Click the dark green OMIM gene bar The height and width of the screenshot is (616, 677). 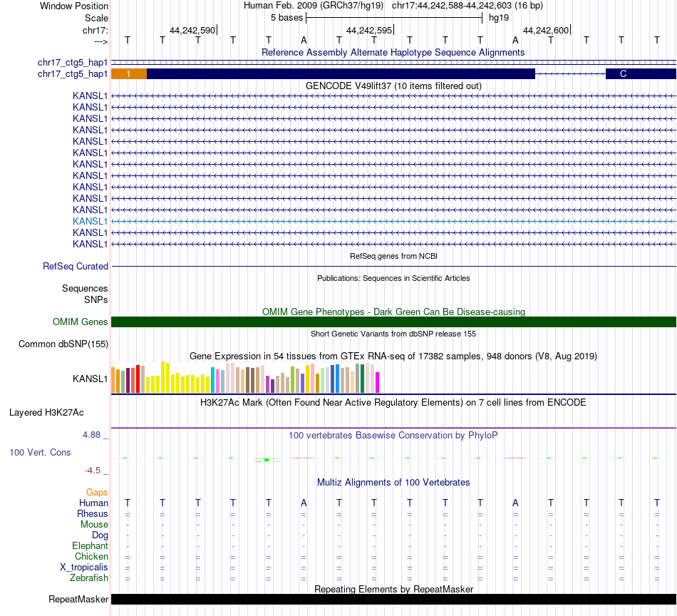point(393,322)
